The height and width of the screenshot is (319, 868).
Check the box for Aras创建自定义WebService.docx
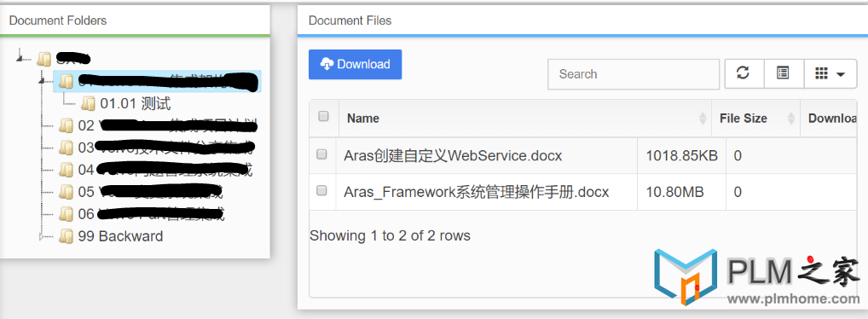[x=321, y=154]
